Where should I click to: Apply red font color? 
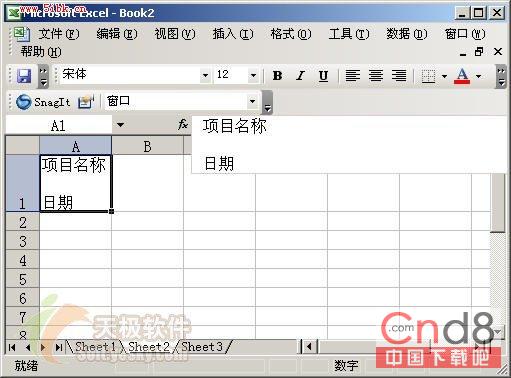click(x=462, y=76)
